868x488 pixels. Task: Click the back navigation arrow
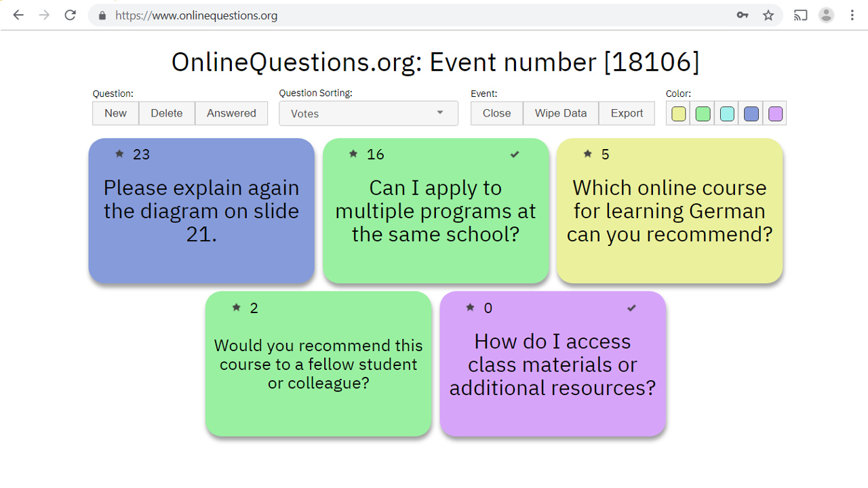tap(18, 14)
